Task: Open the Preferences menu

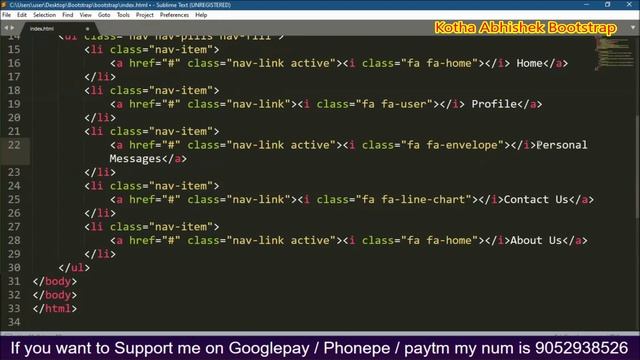Action: point(174,15)
